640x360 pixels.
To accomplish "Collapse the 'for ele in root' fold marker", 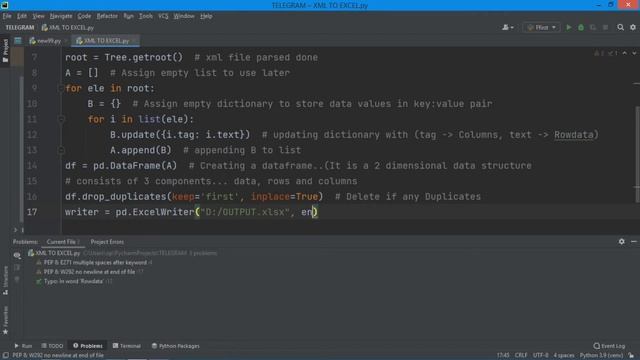I will click(x=61, y=88).
